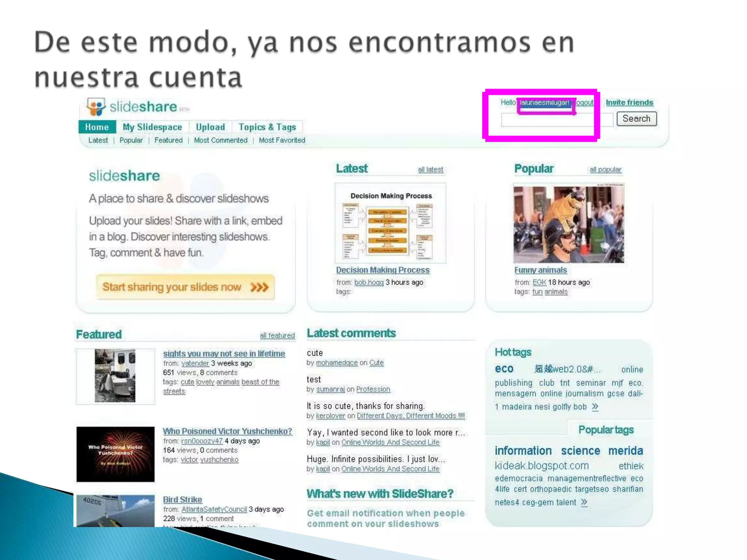The height and width of the screenshot is (560, 747).
Task: Expand more hot tags arrow icon
Action: point(595,407)
